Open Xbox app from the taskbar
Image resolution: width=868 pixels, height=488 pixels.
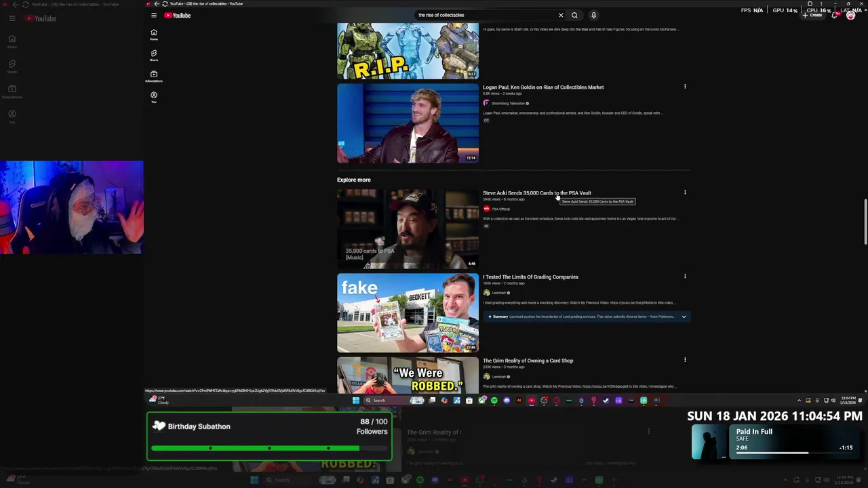pyautogui.click(x=482, y=401)
